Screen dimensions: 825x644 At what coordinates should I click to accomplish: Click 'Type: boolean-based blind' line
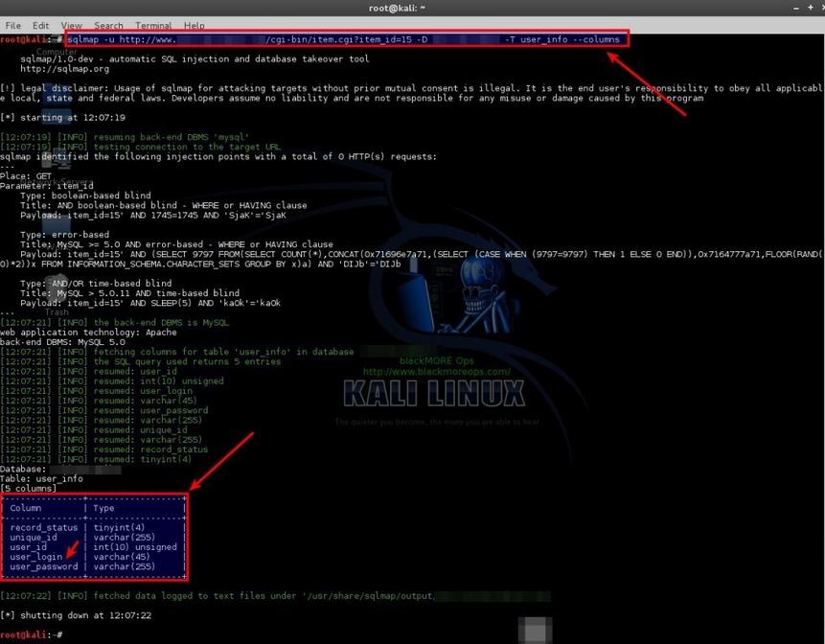pyautogui.click(x=86, y=195)
